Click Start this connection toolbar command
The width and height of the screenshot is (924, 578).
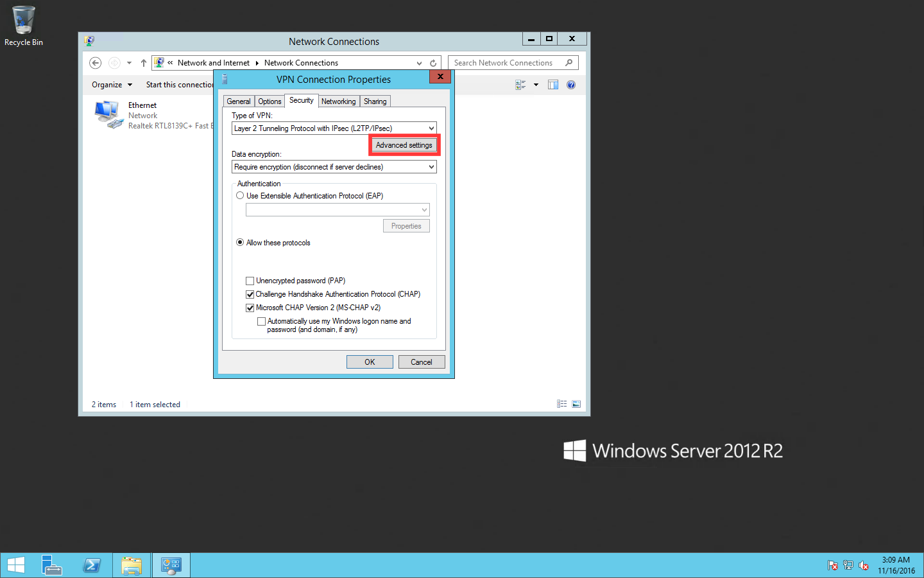[x=180, y=85]
